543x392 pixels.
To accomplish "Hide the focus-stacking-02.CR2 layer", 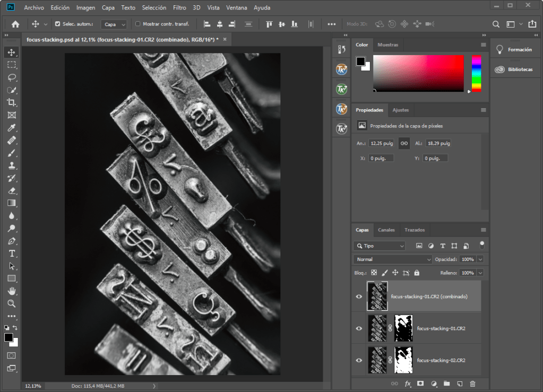I will pyautogui.click(x=359, y=360).
